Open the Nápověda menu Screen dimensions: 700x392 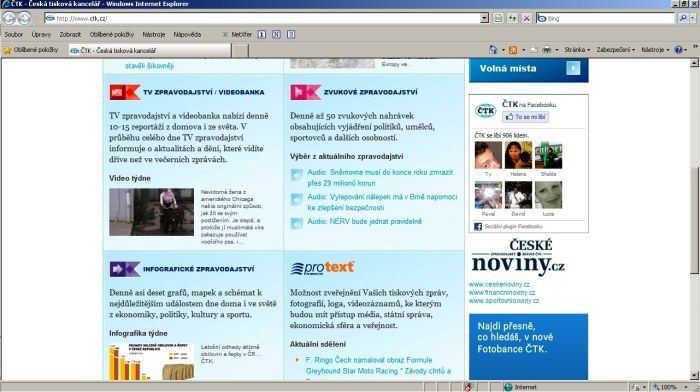click(187, 34)
